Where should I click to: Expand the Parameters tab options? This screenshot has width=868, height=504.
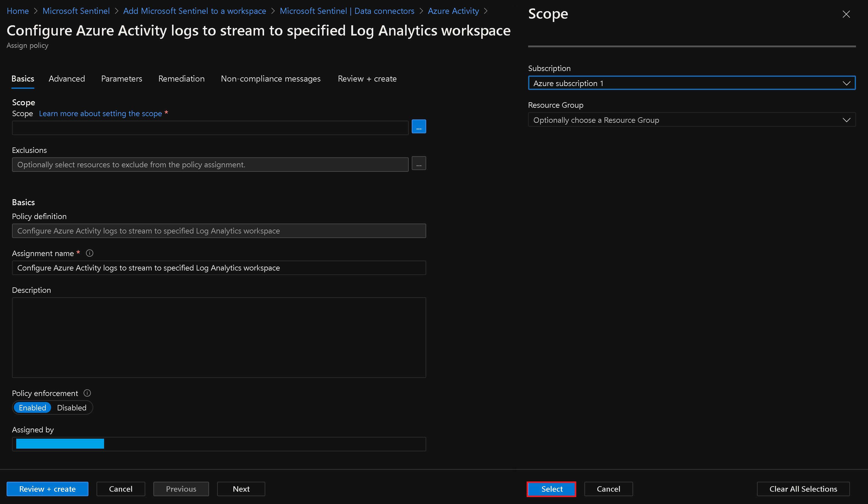click(x=121, y=78)
